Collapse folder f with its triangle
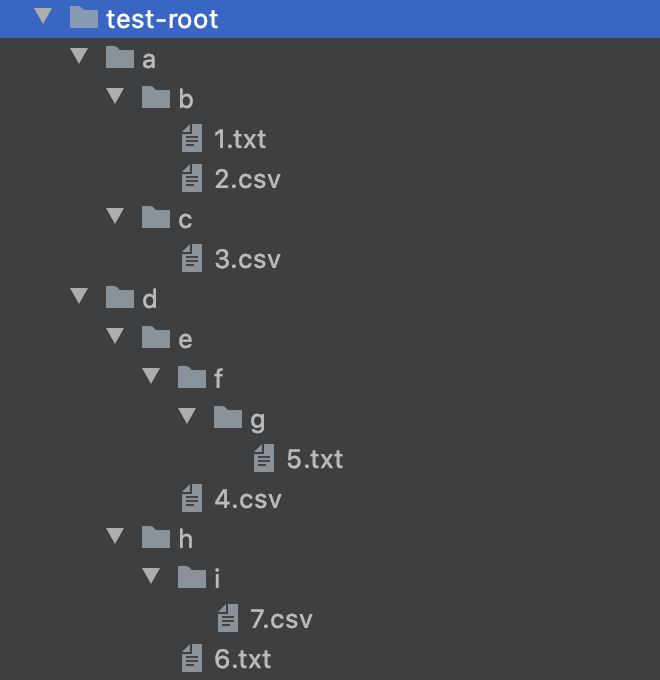The width and height of the screenshot is (660, 680). [x=151, y=377]
